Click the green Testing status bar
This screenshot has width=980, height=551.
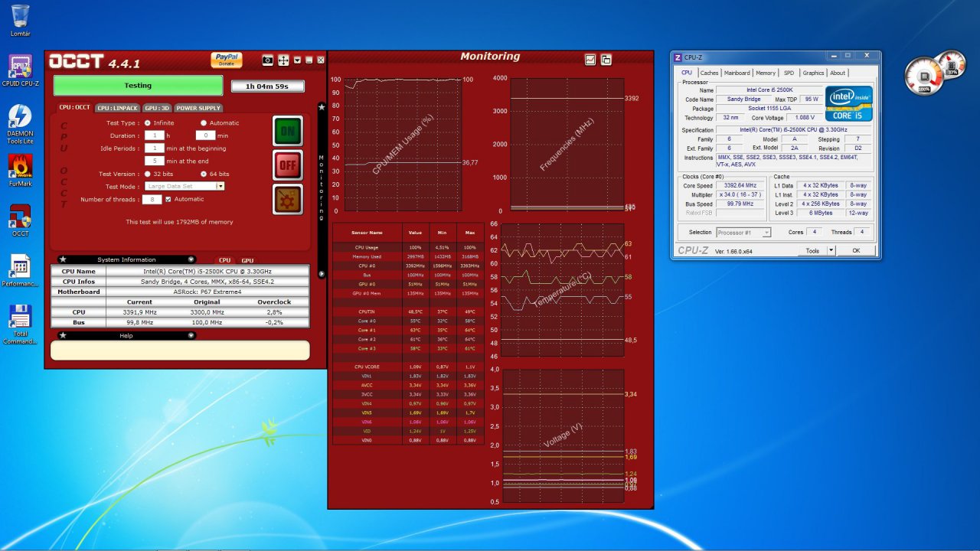[x=138, y=86]
